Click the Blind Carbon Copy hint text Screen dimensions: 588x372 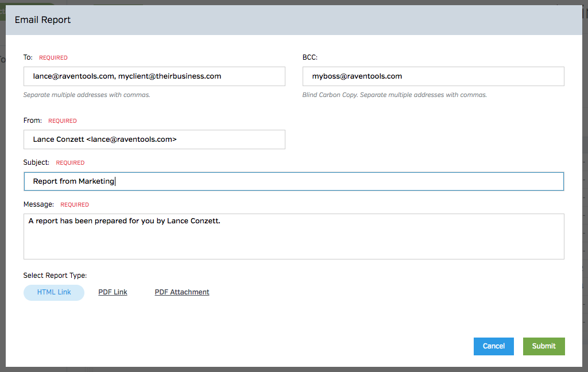pyautogui.click(x=394, y=95)
